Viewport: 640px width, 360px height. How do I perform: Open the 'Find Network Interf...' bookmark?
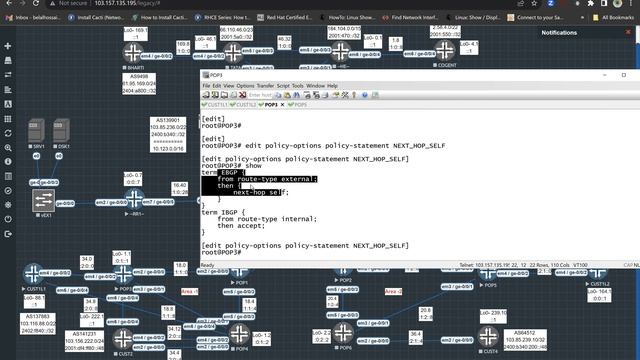point(410,18)
